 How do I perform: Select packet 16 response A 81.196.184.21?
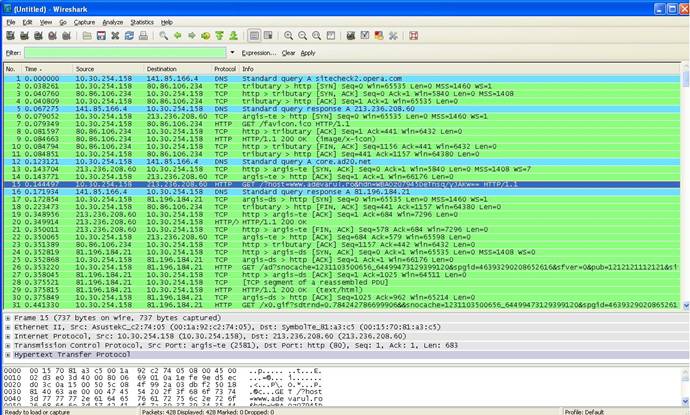point(341,192)
